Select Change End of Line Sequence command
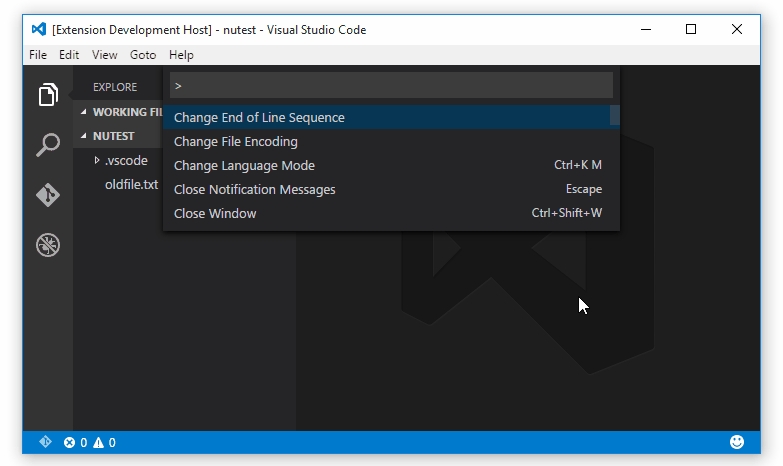 pos(259,117)
